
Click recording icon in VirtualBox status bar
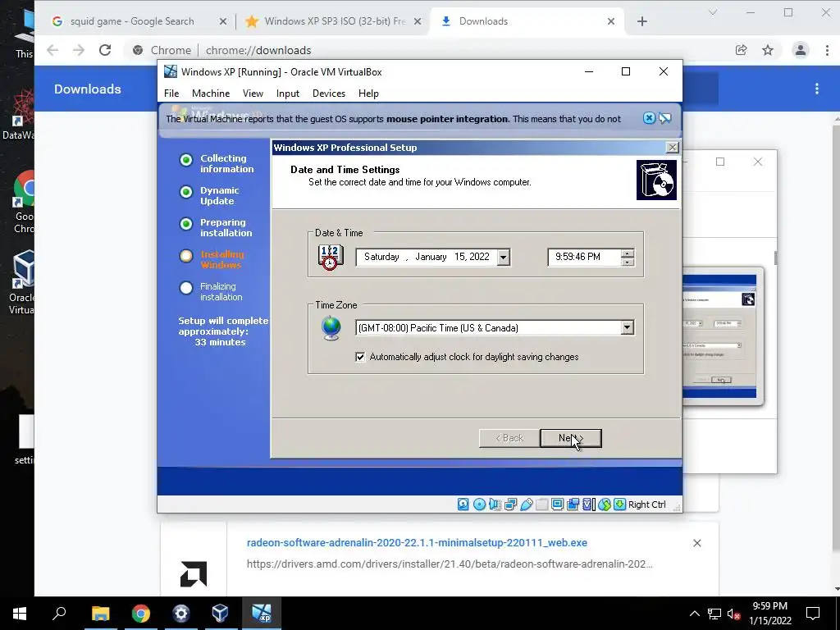pos(573,504)
